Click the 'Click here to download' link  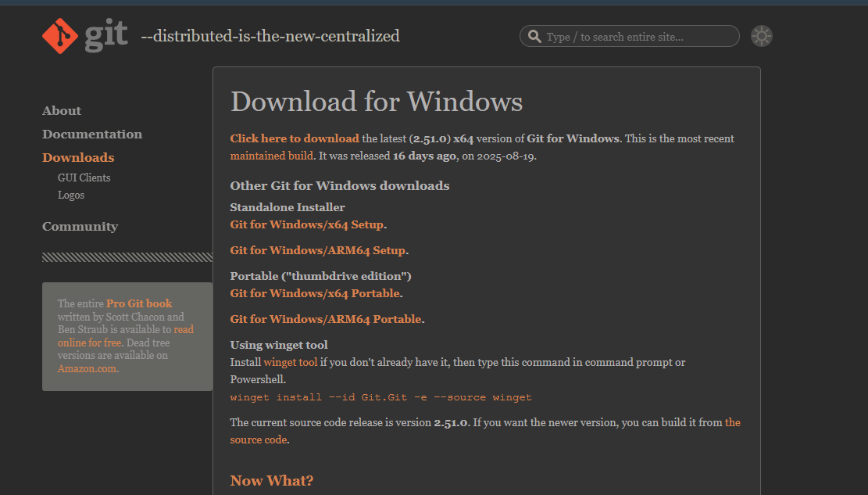(x=295, y=138)
